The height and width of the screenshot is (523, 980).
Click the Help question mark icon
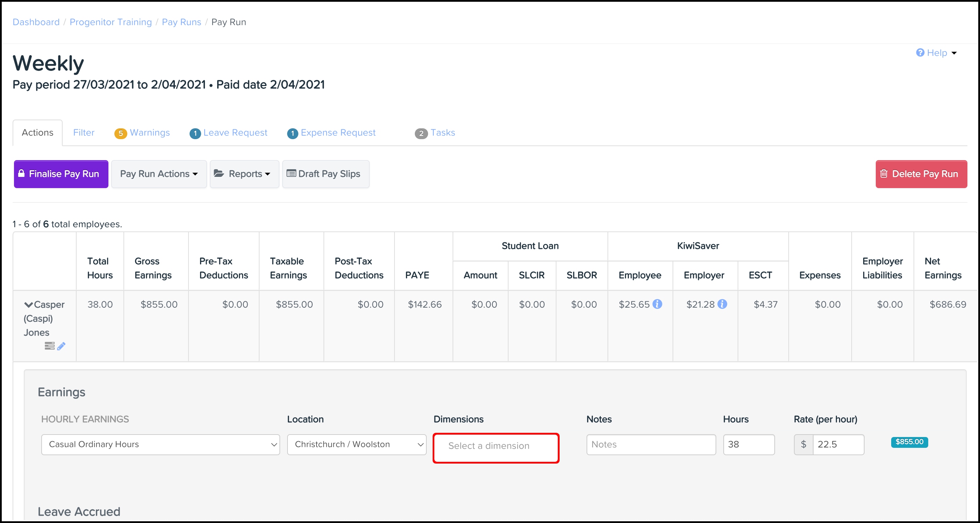[x=920, y=53]
